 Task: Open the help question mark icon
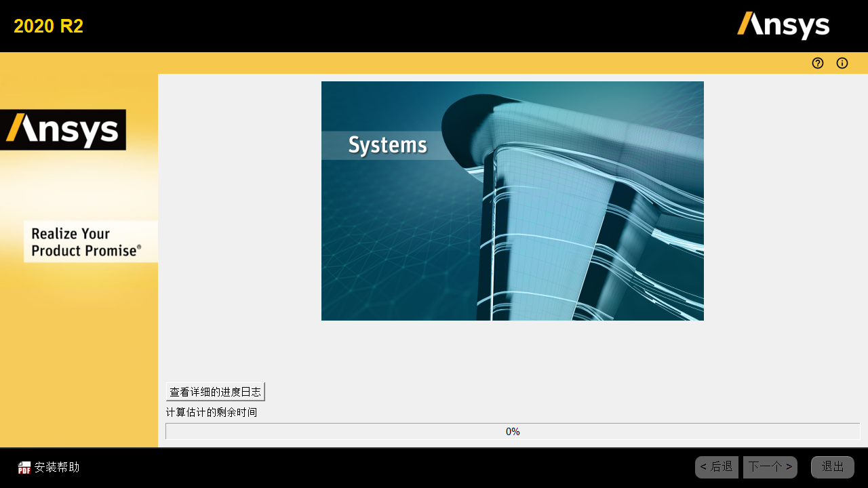[x=818, y=63]
